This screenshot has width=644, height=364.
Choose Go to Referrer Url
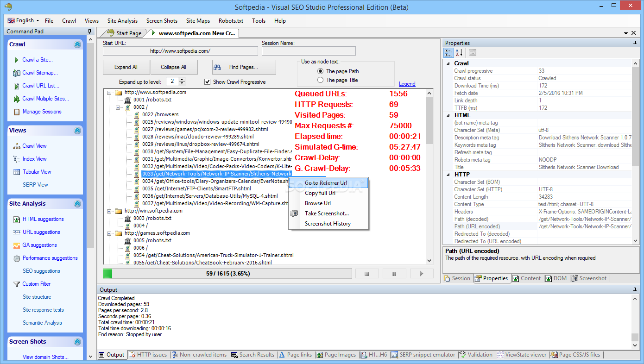tap(328, 183)
